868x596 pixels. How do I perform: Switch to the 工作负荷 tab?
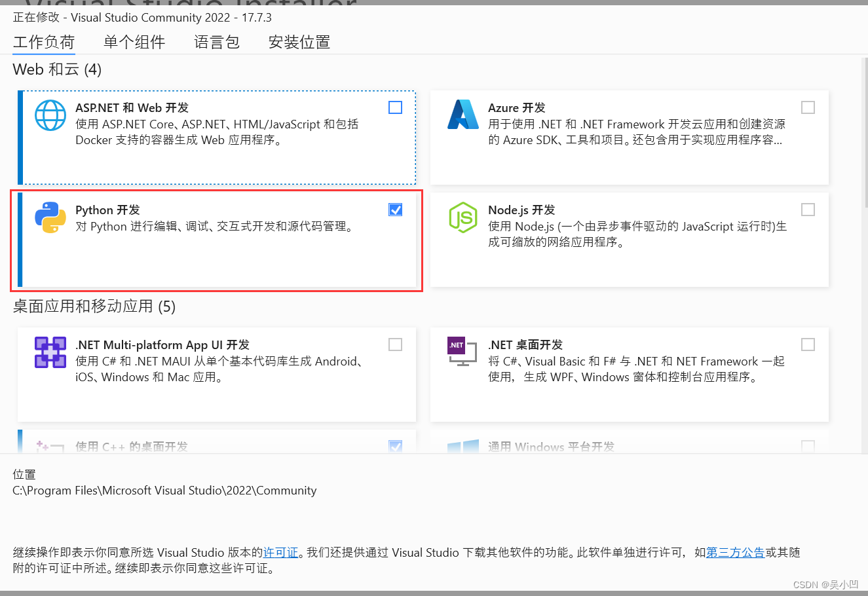44,43
